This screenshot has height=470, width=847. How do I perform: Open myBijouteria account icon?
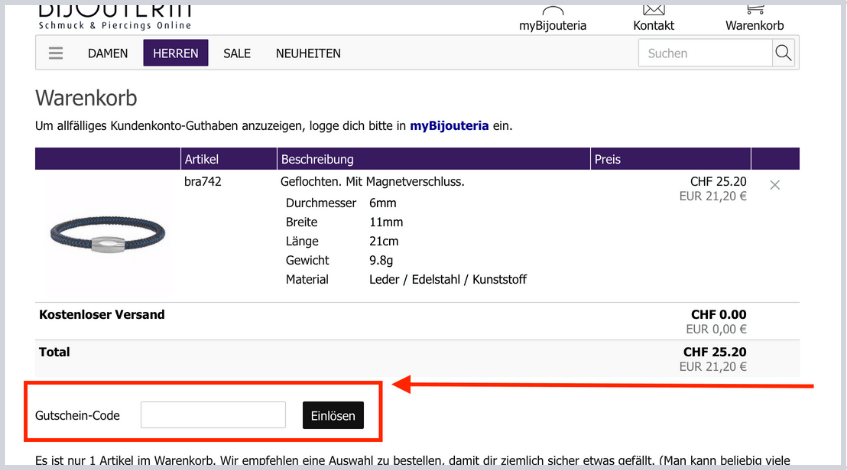553,11
